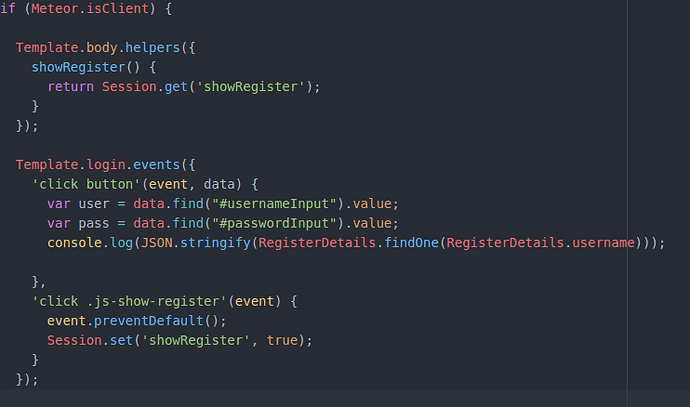Click the 'var user' declaration
This screenshot has height=407, width=690.
(x=78, y=204)
